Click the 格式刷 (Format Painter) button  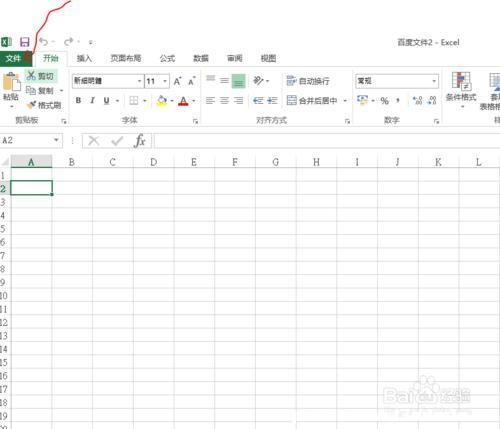tap(44, 105)
